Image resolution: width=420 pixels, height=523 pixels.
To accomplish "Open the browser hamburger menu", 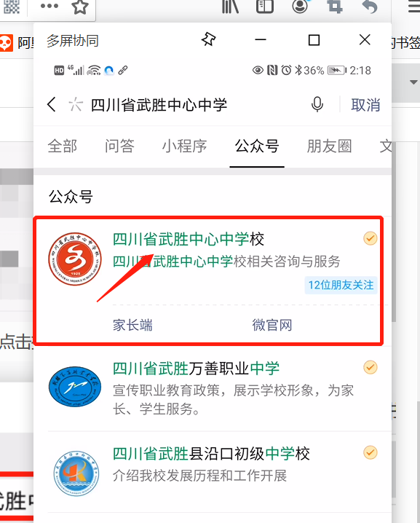I will tap(414, 6).
